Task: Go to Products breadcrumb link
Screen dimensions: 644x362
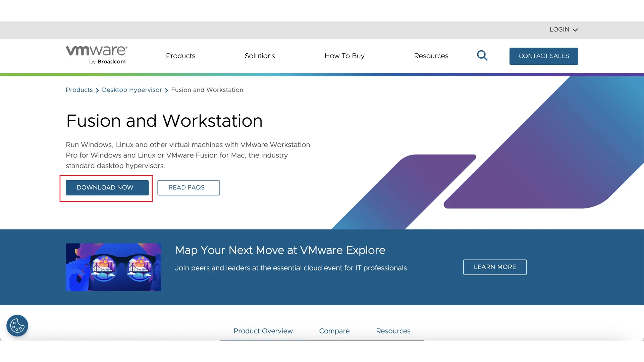Action: tap(79, 90)
